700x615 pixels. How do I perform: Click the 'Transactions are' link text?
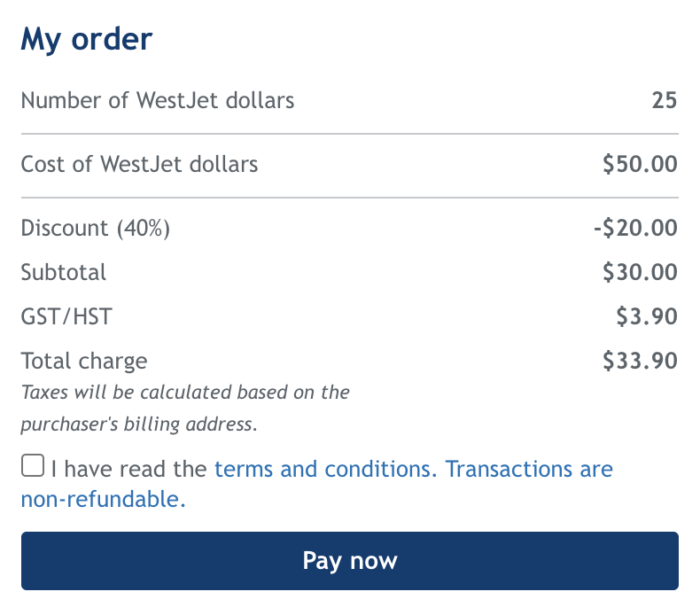(529, 469)
